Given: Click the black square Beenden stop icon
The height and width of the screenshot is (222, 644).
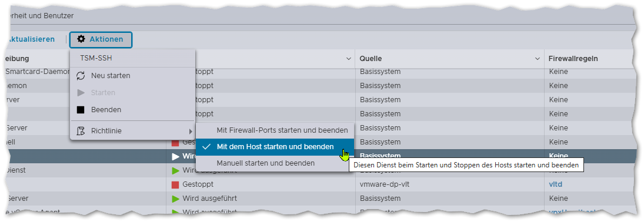Looking at the screenshot, I should point(81,110).
